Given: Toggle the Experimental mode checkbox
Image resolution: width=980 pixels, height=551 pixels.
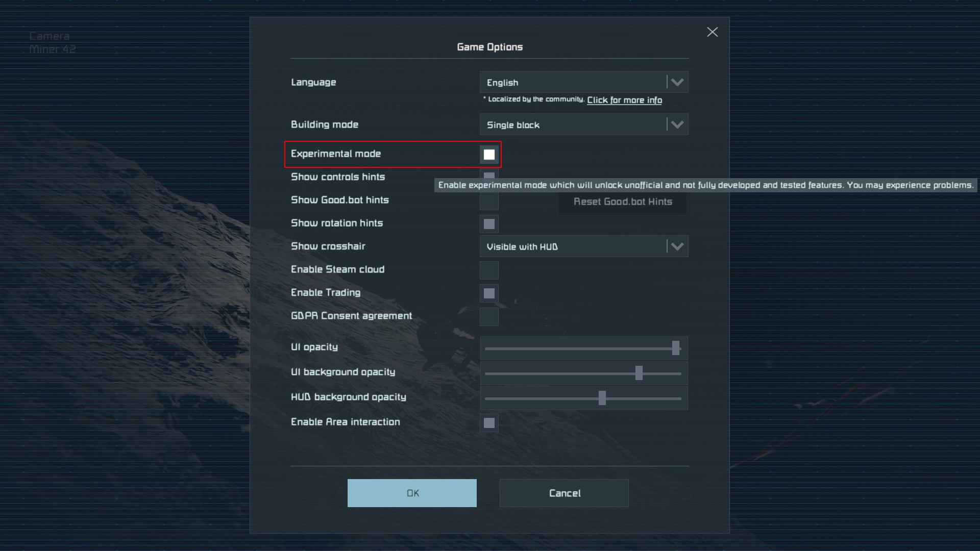Looking at the screenshot, I should 489,155.
